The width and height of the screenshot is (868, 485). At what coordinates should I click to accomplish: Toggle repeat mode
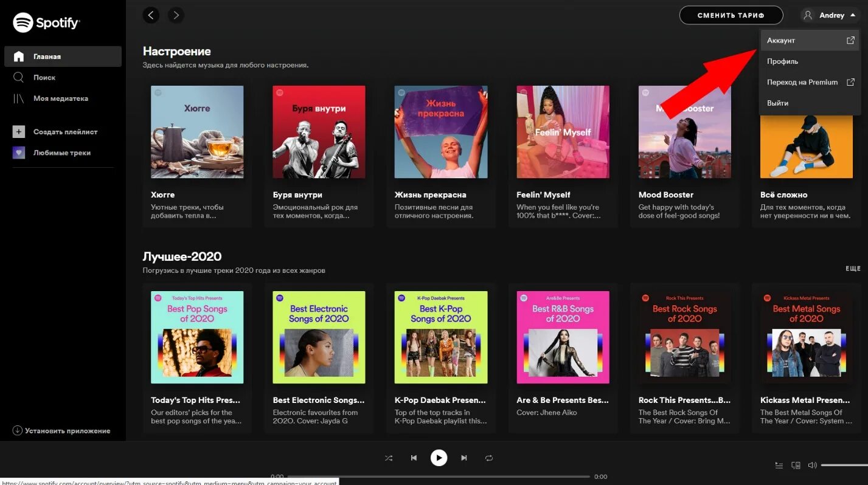point(488,458)
